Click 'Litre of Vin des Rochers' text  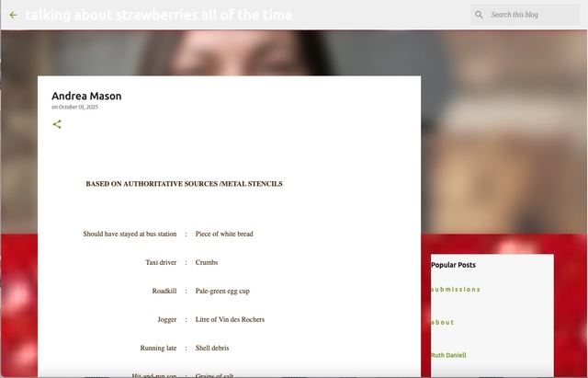click(230, 320)
